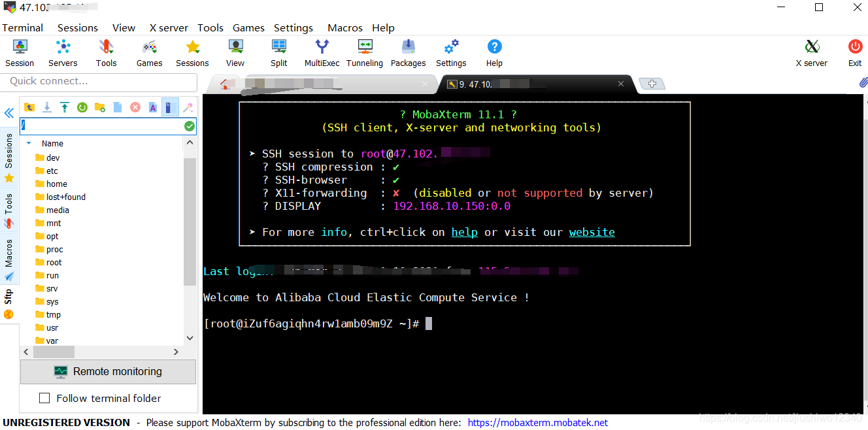868x430 pixels.
Task: Delete selected item in SFTP browser
Action: pos(135,107)
